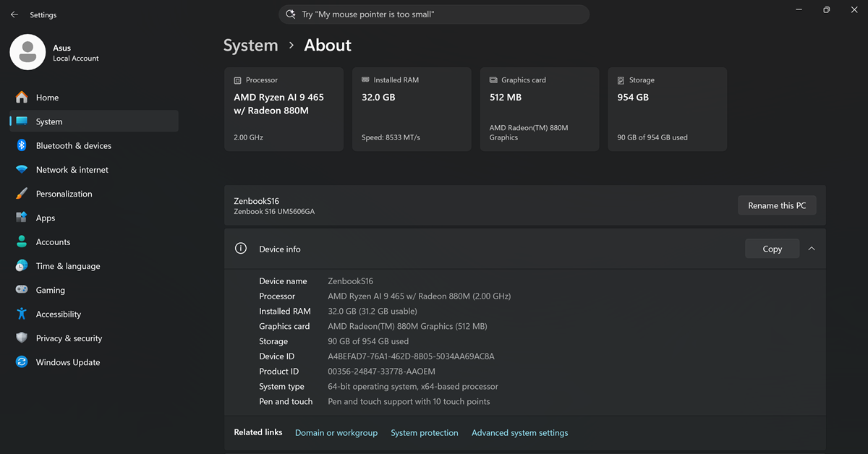Open Time & language settings
The image size is (868, 454).
[94, 266]
